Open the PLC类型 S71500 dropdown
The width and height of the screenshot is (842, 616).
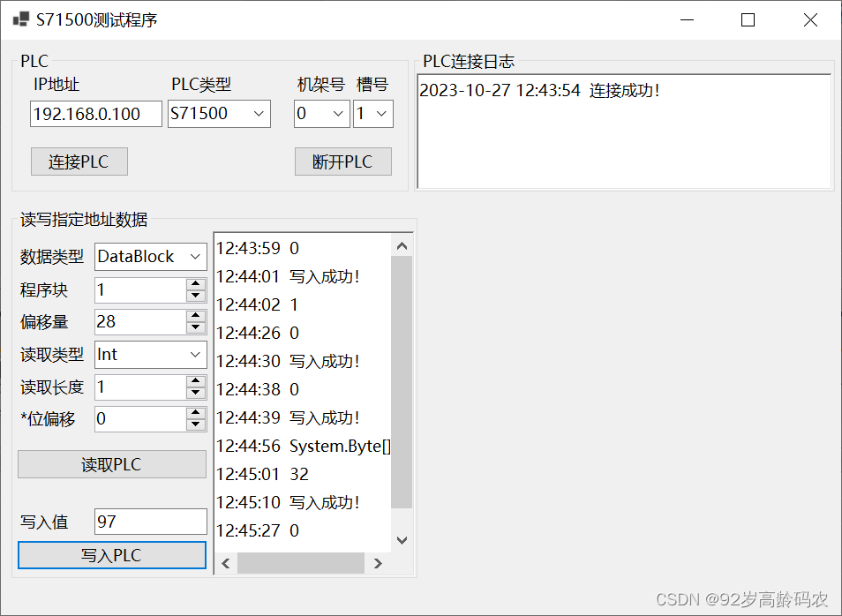pyautogui.click(x=219, y=114)
